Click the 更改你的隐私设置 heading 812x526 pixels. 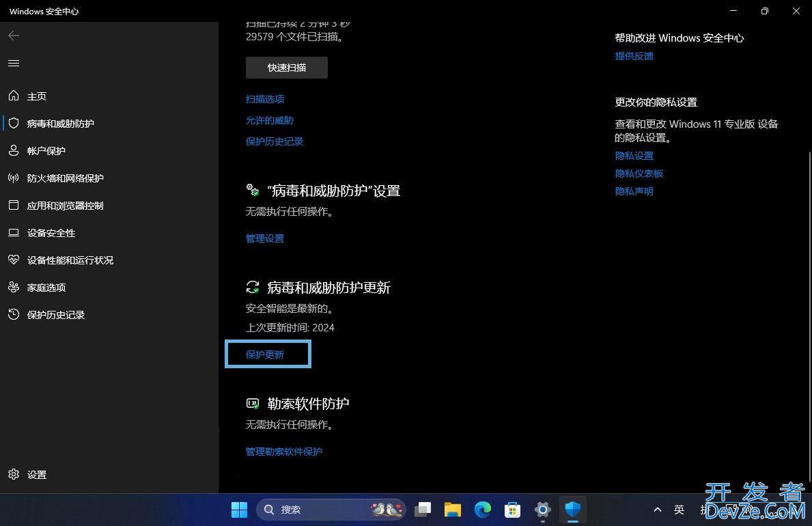pos(656,102)
